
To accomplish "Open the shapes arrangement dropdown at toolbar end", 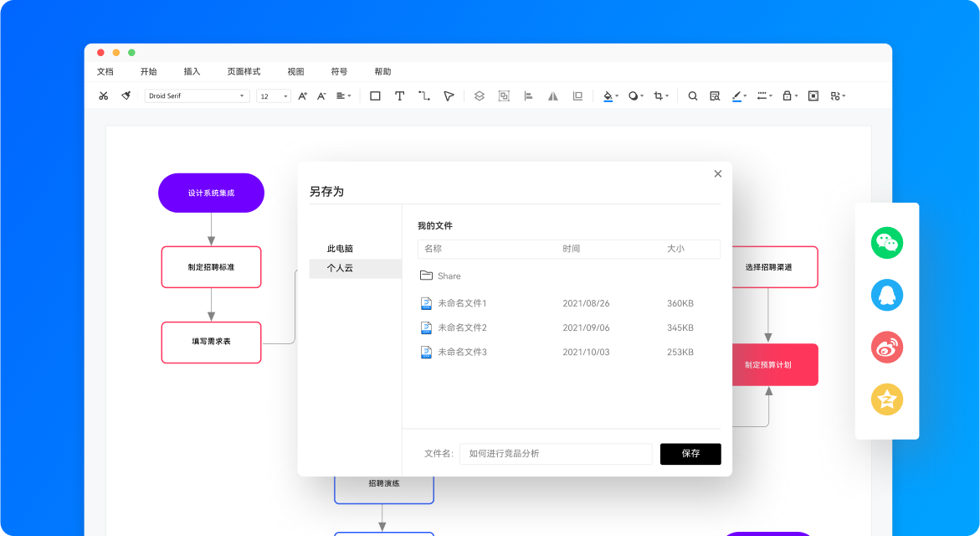I will pos(838,95).
